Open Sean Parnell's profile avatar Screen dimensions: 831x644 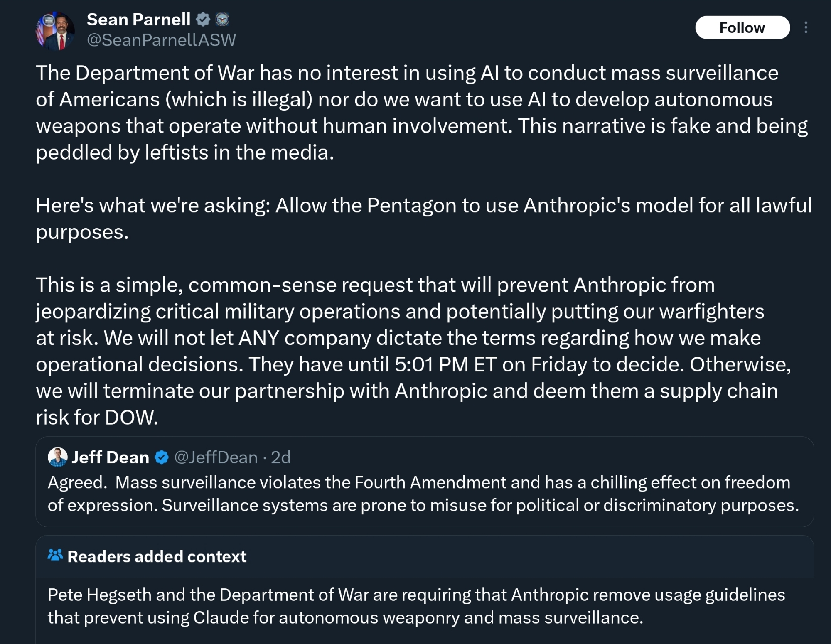click(x=55, y=31)
